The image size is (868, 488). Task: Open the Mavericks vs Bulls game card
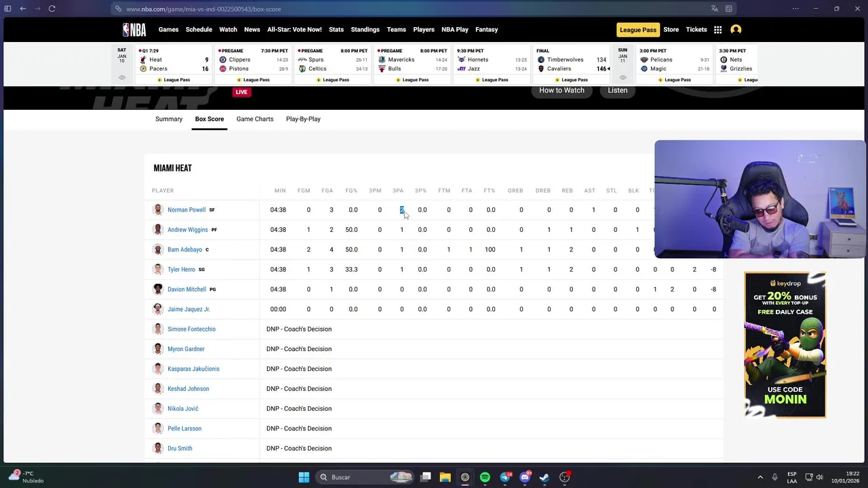click(x=413, y=65)
